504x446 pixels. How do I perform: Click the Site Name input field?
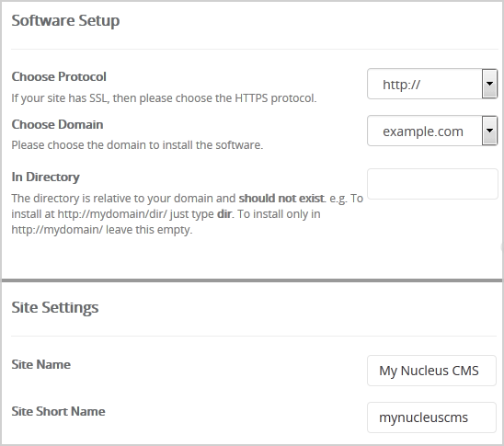click(x=431, y=371)
